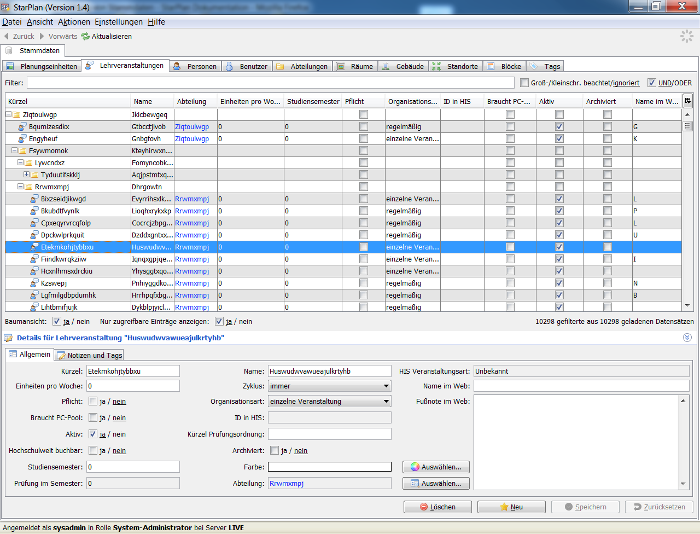Collapse the Ziqtouiwgp tree node
700x534 pixels.
click(8, 114)
